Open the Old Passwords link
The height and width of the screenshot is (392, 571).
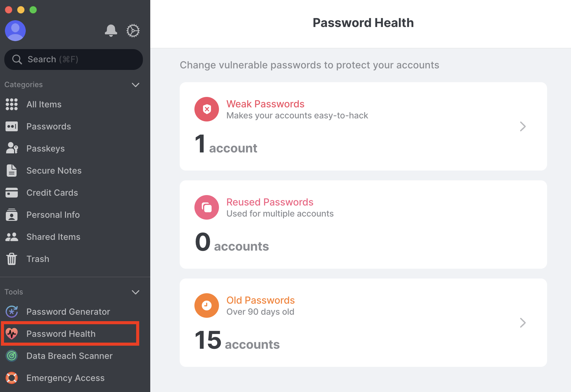260,300
